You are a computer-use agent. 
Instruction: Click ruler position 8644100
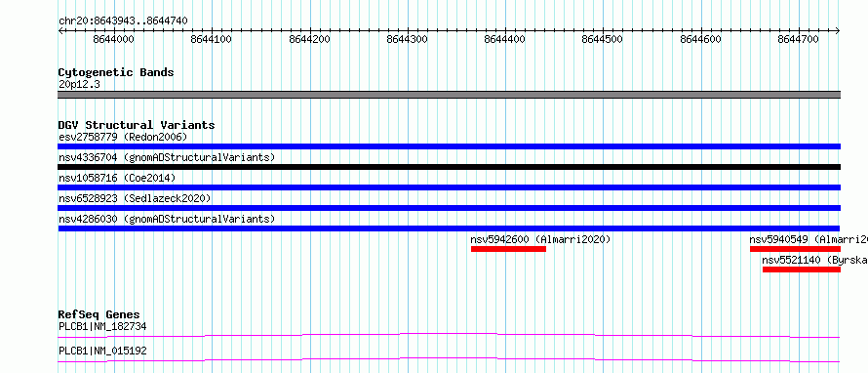212,39
